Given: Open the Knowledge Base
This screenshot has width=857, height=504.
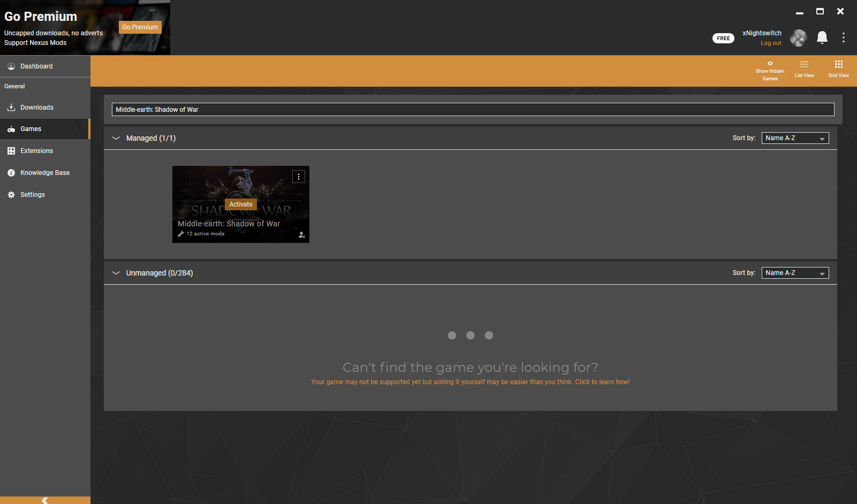Looking at the screenshot, I should tap(45, 172).
